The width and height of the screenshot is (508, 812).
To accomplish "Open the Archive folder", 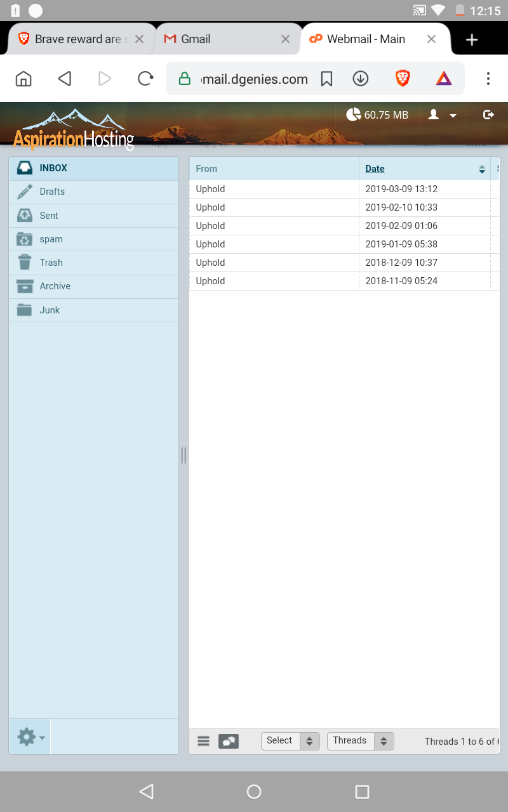I will 94,286.
